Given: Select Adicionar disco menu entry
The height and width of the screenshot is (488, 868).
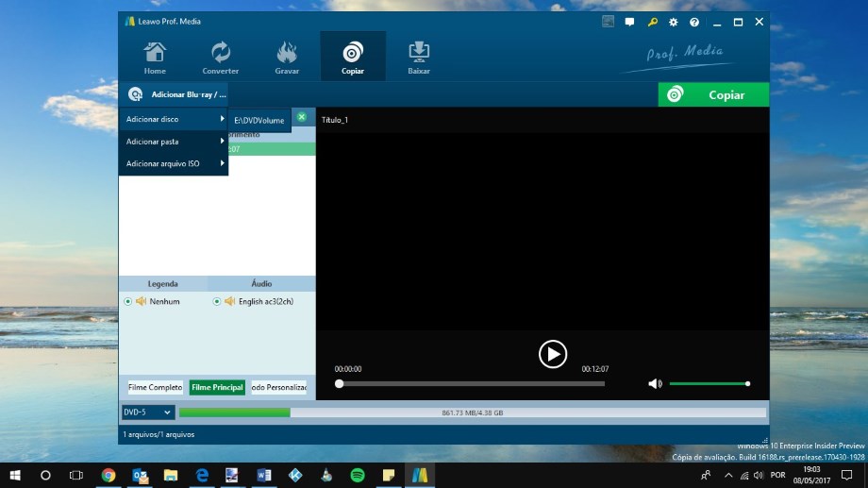Looking at the screenshot, I should tap(174, 120).
